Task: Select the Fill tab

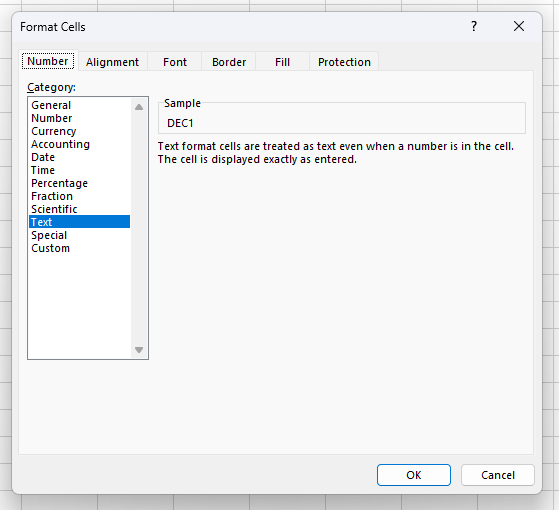Action: [x=282, y=62]
